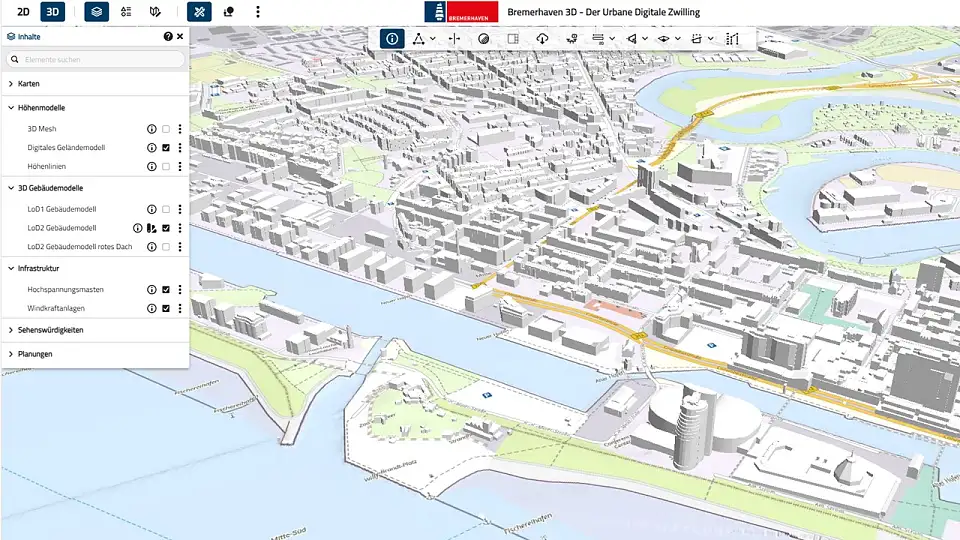Screen dimensions: 960x540
Task: Uncheck the Windkraftanlagen layer
Action: (x=166, y=309)
